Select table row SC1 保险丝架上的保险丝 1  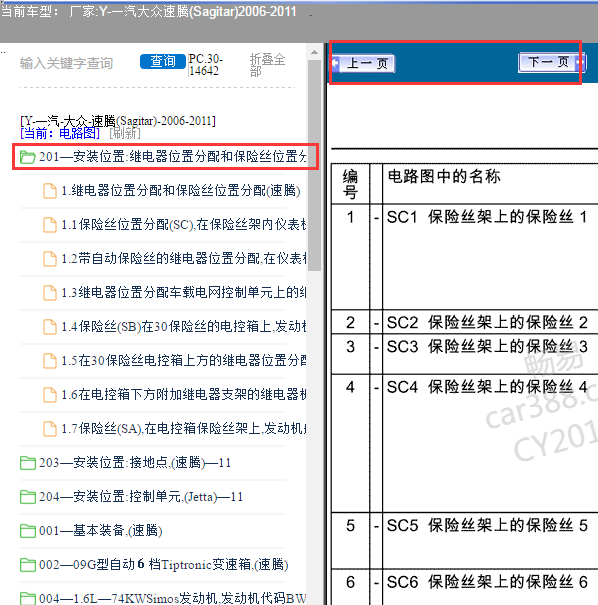[x=465, y=257]
